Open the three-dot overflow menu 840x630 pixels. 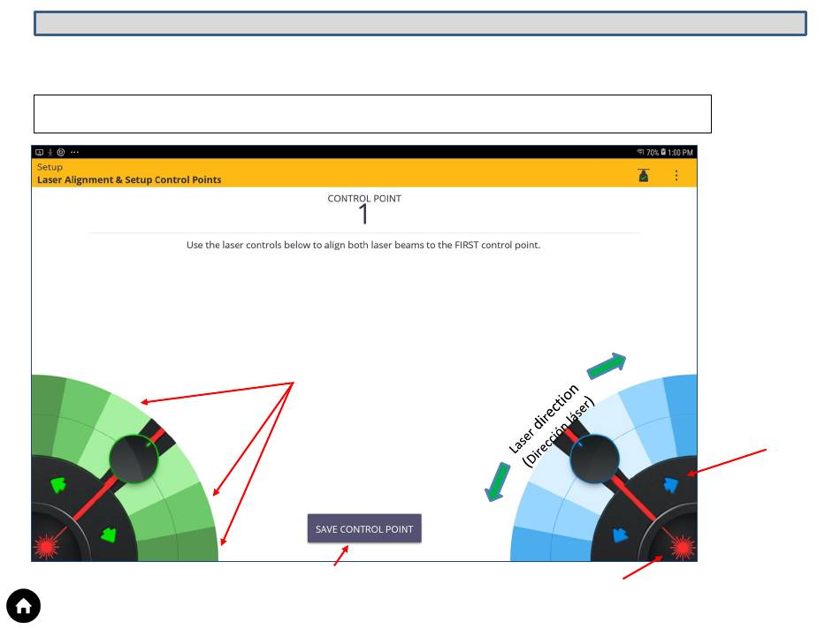point(676,176)
